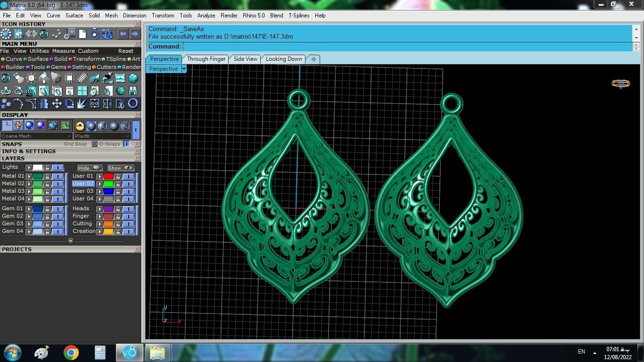Add a new viewport tab with plus
644x362 pixels.
point(314,59)
